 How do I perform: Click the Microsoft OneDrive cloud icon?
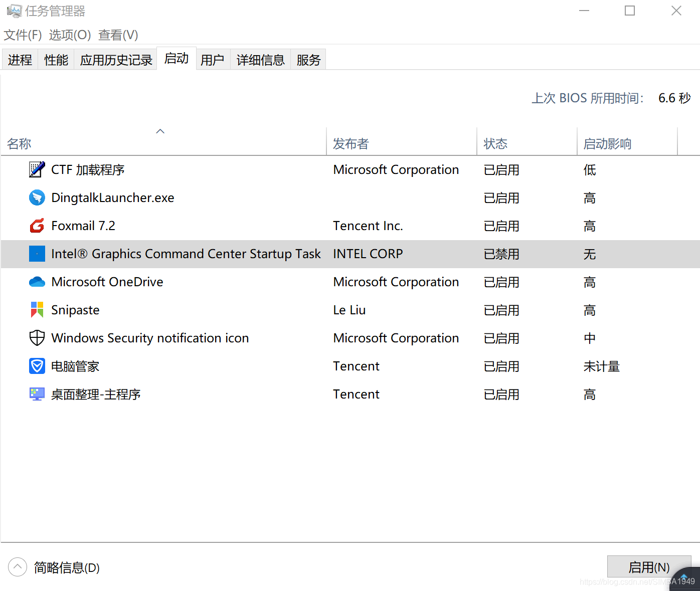pyautogui.click(x=37, y=282)
